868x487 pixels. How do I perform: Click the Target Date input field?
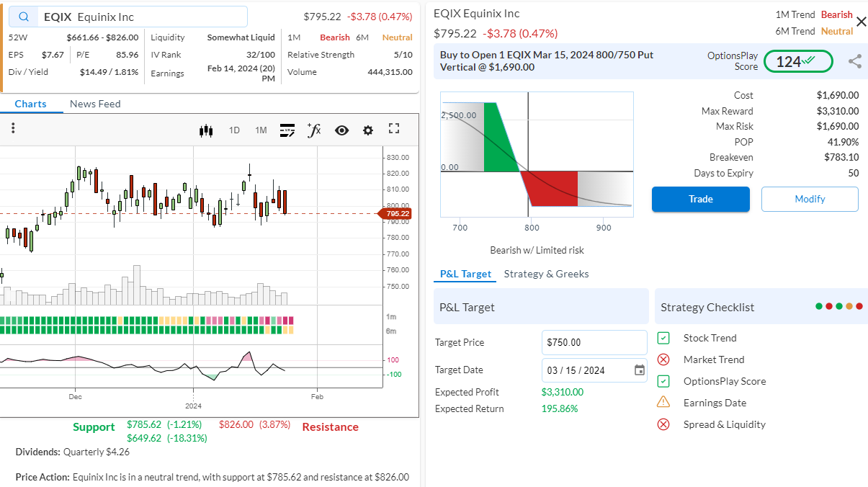pyautogui.click(x=594, y=370)
